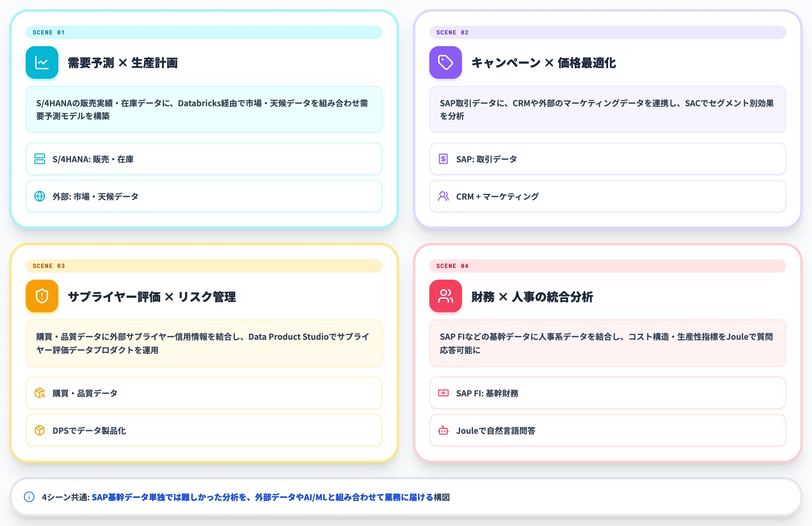Viewport: 812px width, 526px height.
Task: Click the 外部: 市場・天候データ row
Action: pos(204,196)
